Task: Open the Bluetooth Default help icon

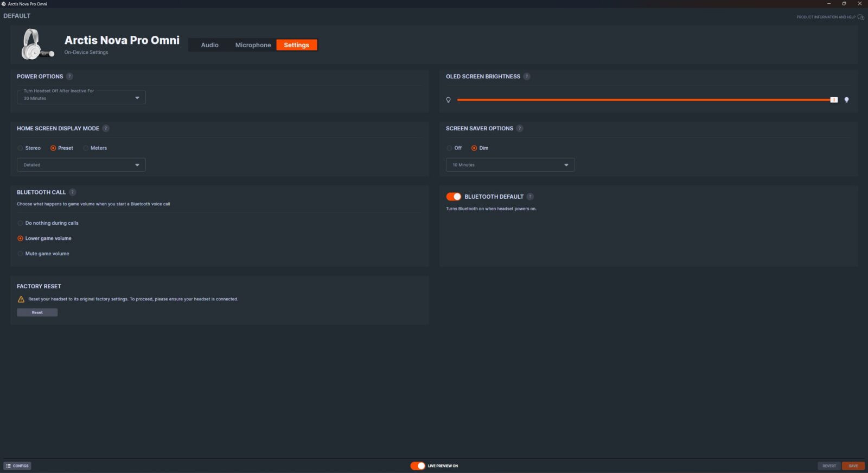Action: point(530,197)
